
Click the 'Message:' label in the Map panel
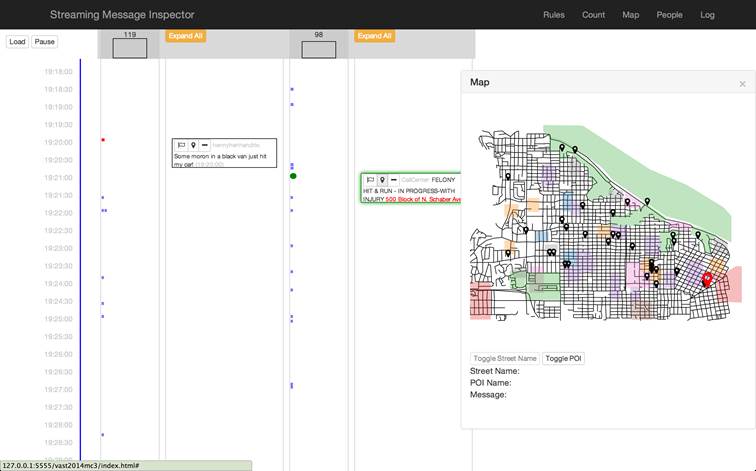pos(488,394)
